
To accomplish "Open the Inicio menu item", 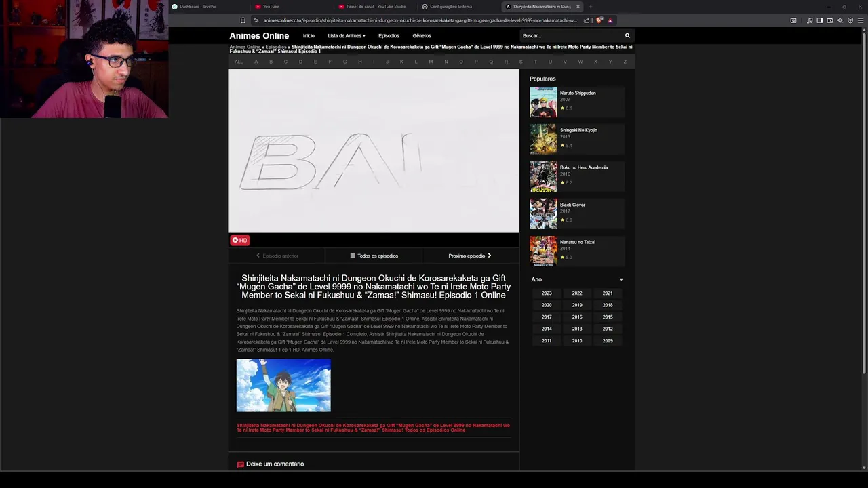I will (x=309, y=36).
